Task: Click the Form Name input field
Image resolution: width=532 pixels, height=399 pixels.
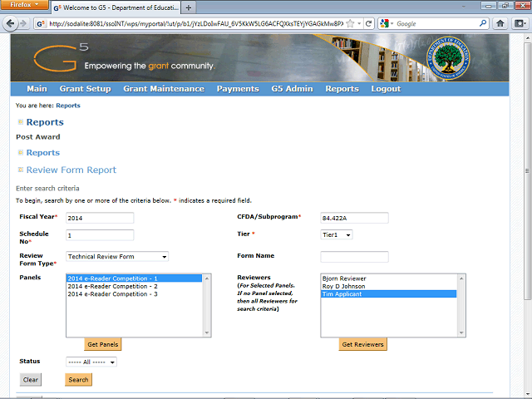Action: pos(355,257)
